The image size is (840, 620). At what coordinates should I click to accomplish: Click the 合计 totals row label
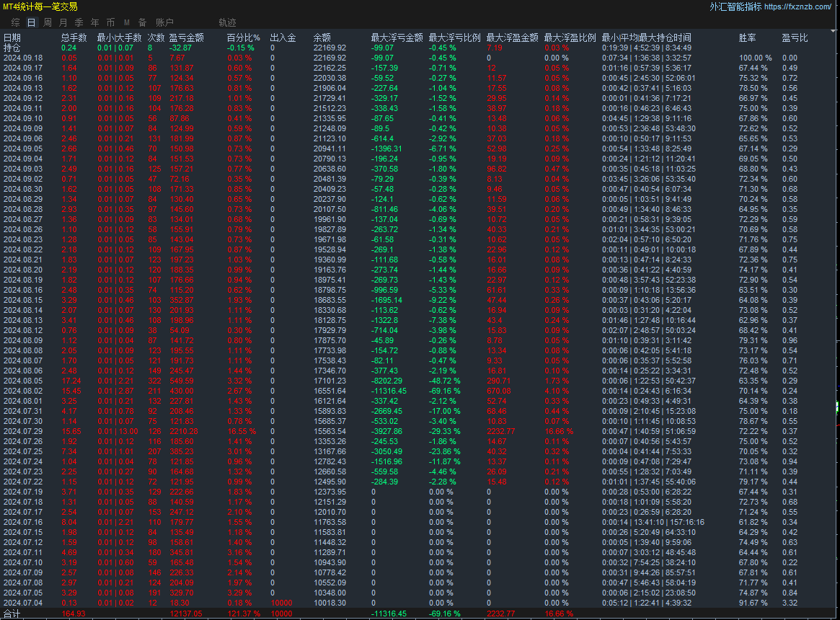(12, 614)
